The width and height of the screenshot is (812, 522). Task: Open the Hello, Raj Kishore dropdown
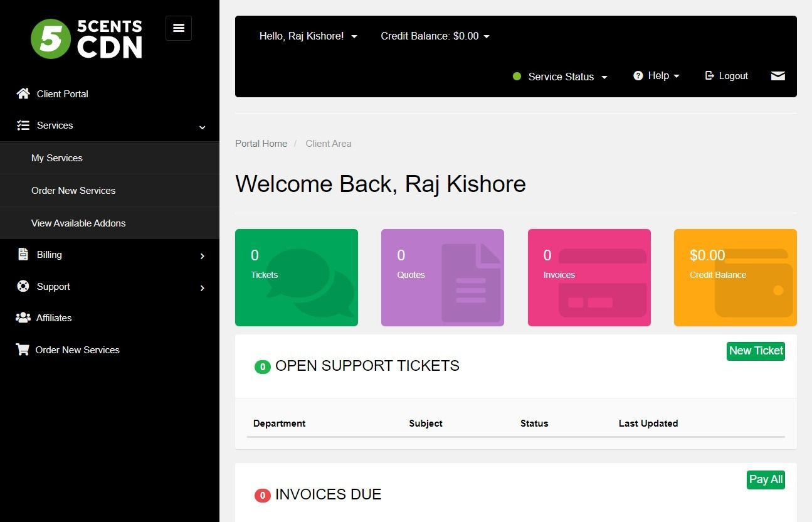308,36
